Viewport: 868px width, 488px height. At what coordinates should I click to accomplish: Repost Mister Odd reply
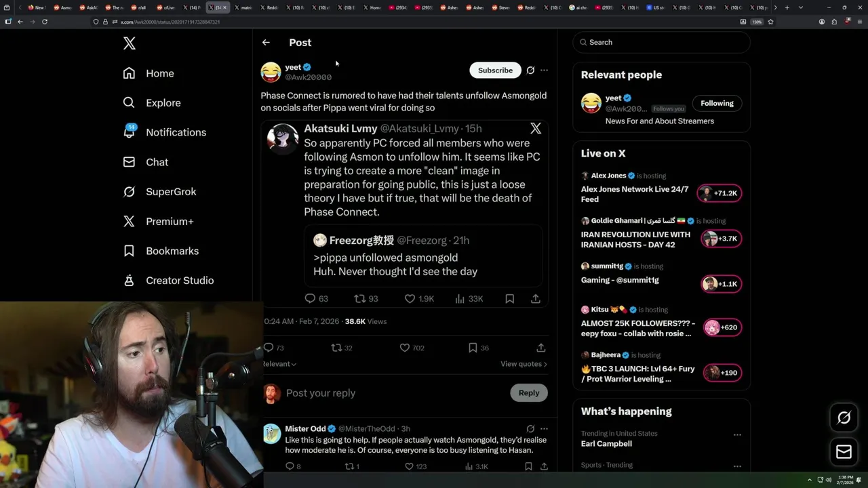tap(353, 466)
